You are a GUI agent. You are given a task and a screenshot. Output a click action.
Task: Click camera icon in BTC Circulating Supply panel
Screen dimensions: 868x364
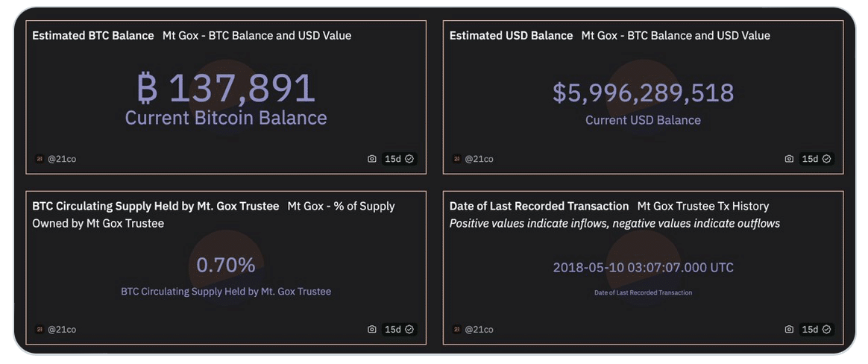pos(372,329)
